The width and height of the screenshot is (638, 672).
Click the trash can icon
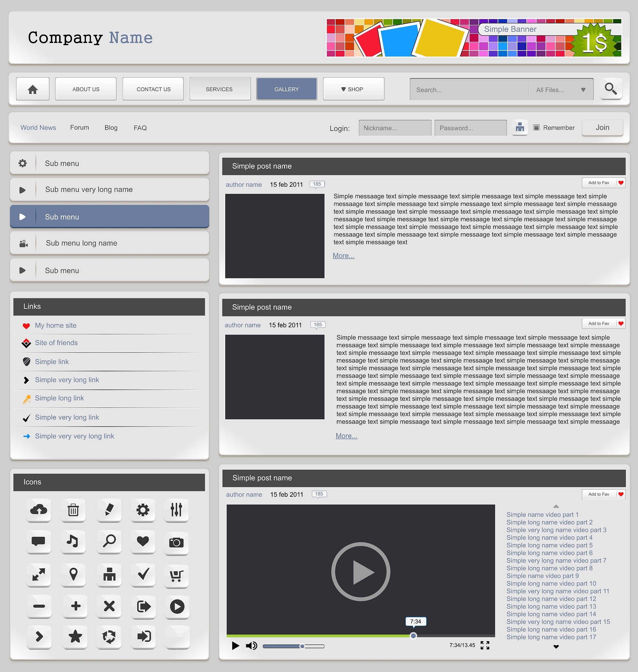[73, 510]
